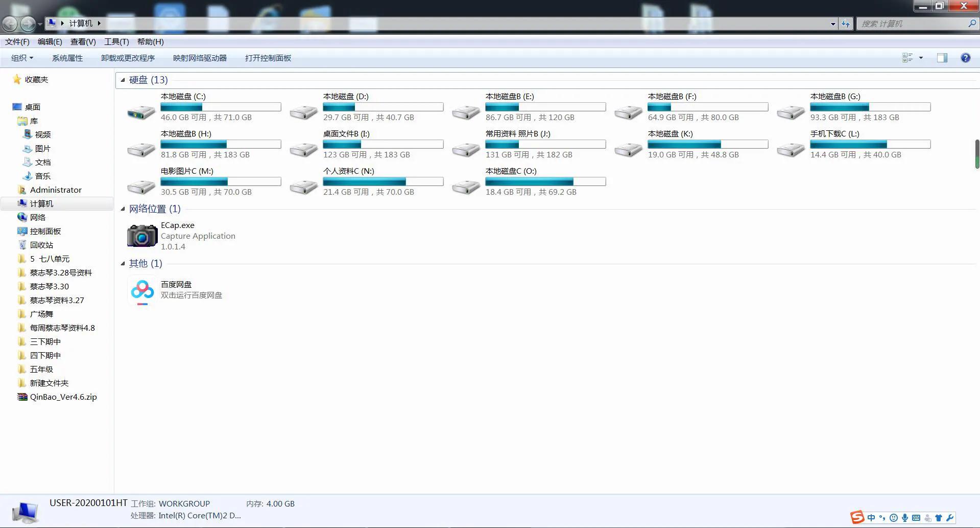
Task: Open the Sogou account login icon
Action: 927,518
